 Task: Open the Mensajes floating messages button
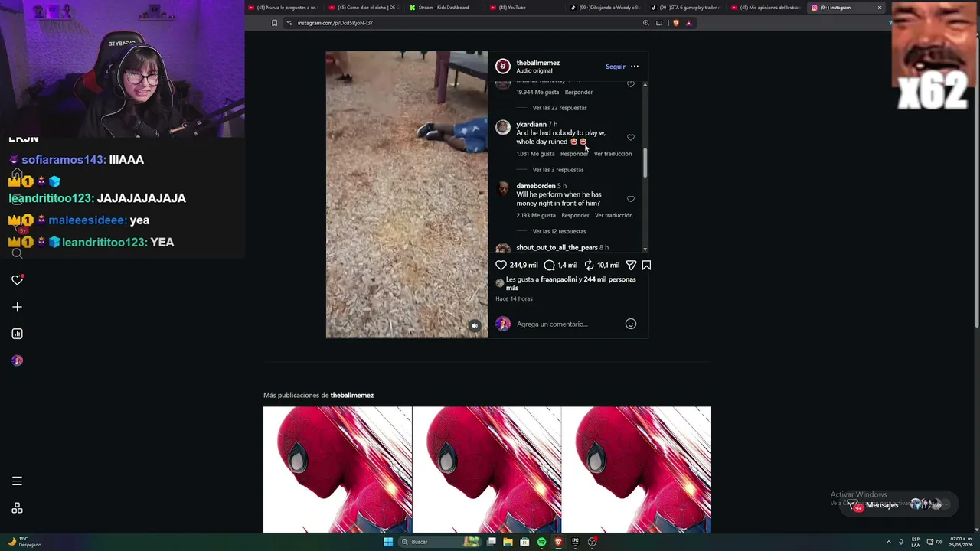click(x=899, y=505)
